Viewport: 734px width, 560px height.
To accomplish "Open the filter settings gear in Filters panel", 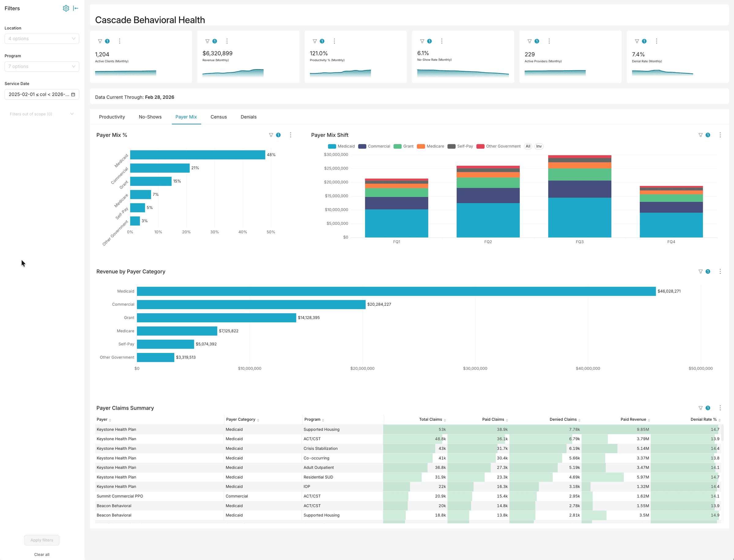I will tap(66, 8).
